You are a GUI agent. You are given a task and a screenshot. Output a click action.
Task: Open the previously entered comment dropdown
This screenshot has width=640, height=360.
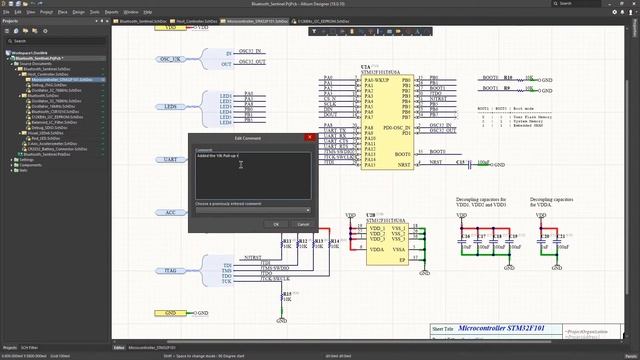(308, 211)
